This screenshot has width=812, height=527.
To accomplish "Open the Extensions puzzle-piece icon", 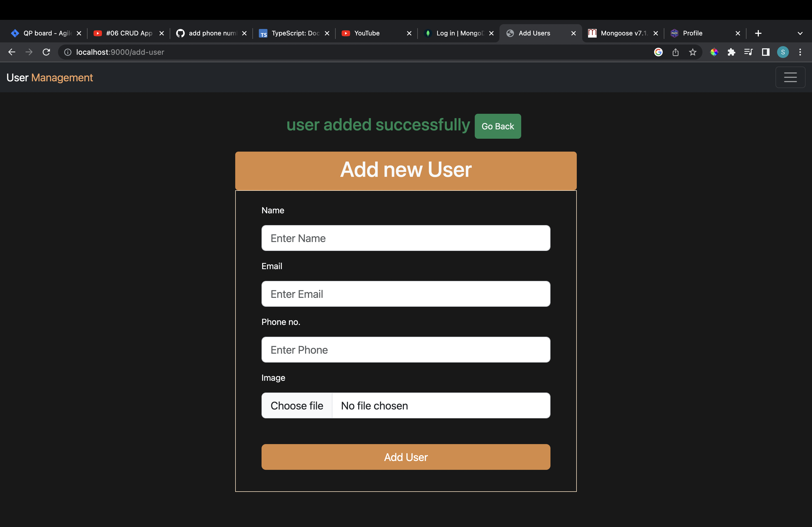I will (x=732, y=52).
